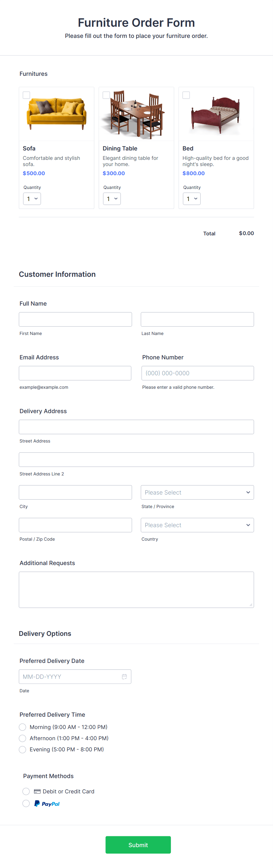Click the Phone Number field
The image size is (273, 868).
[x=198, y=373]
